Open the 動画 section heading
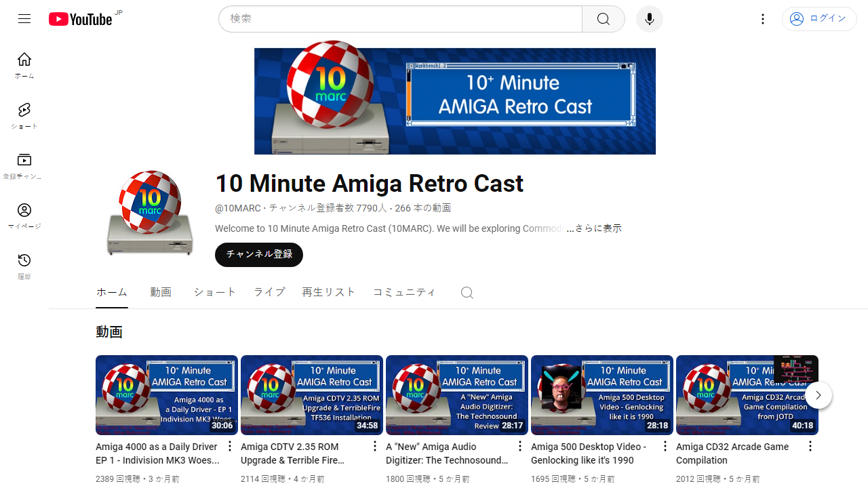Screen dimensions: 868x488 [x=109, y=332]
